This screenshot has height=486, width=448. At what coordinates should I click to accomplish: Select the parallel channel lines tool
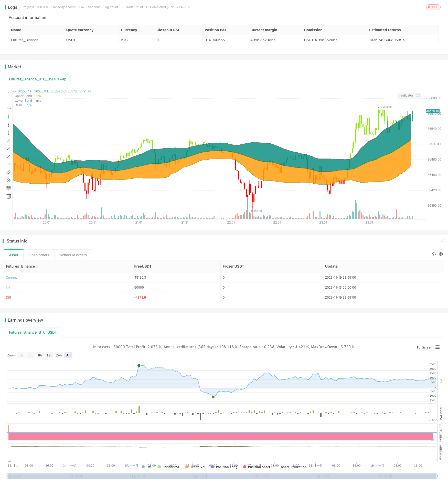tap(9, 172)
